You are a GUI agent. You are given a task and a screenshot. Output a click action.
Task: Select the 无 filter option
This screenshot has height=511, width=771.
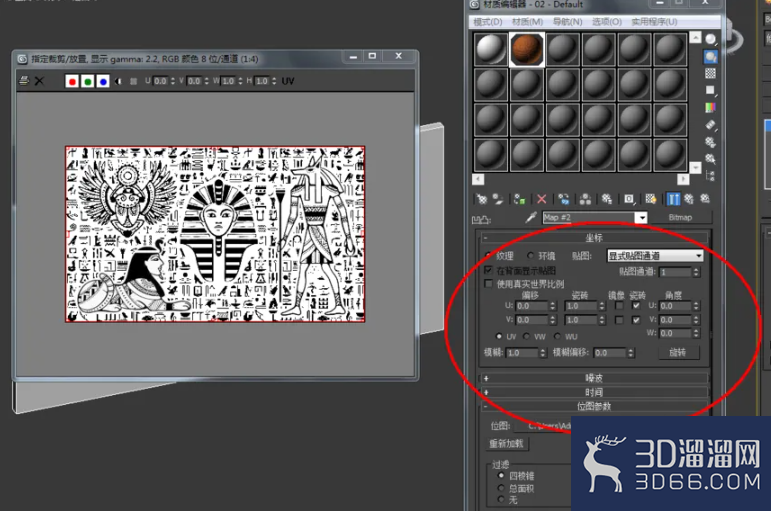[x=501, y=499]
